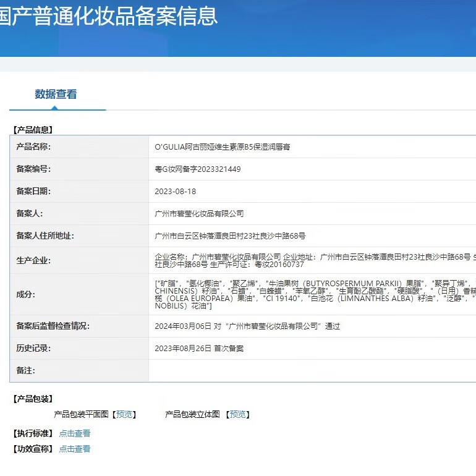Click the 备案日期 label
476x476 pixels.
(x=33, y=191)
